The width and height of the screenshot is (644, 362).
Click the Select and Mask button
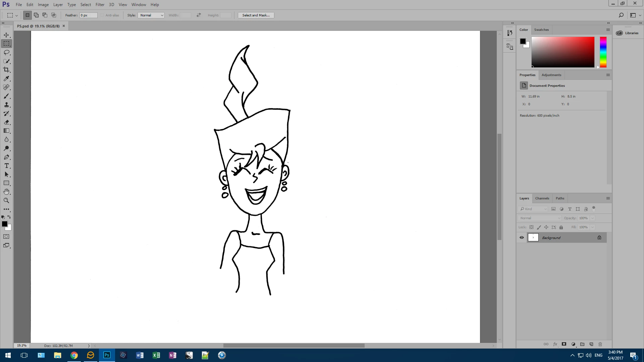point(256,15)
